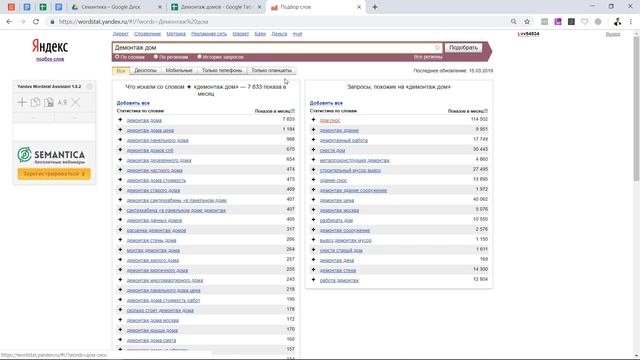Switch to the 'Все' devices tab
This screenshot has height=360, width=640.
pos(121,71)
